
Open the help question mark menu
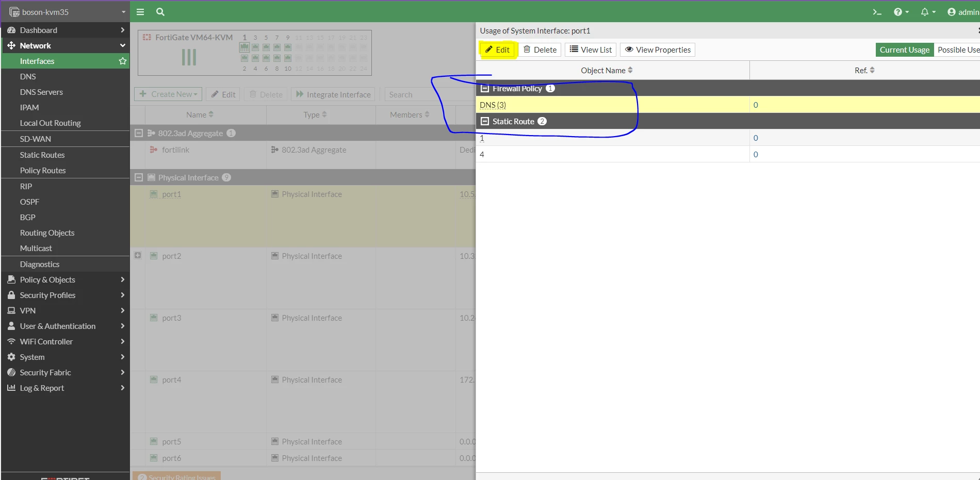[901, 12]
